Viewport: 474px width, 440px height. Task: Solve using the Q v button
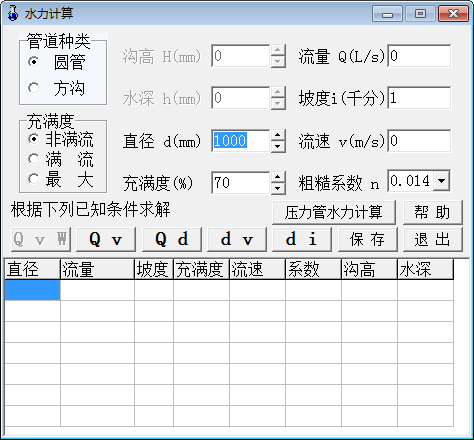106,239
